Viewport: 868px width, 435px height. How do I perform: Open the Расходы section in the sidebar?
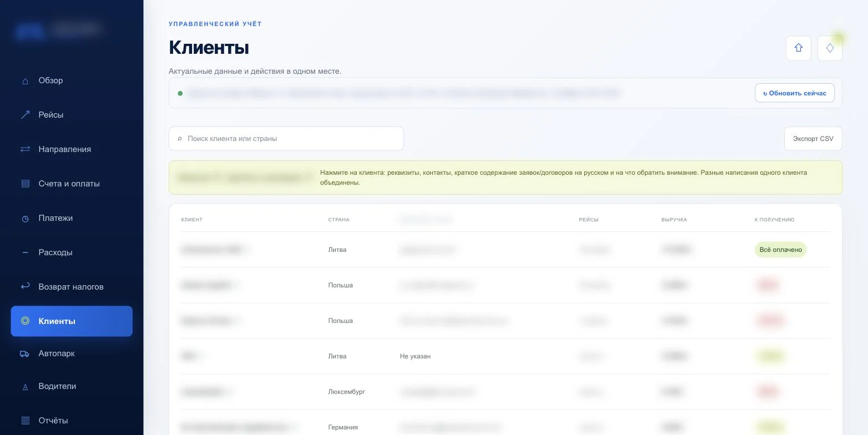tap(72, 252)
